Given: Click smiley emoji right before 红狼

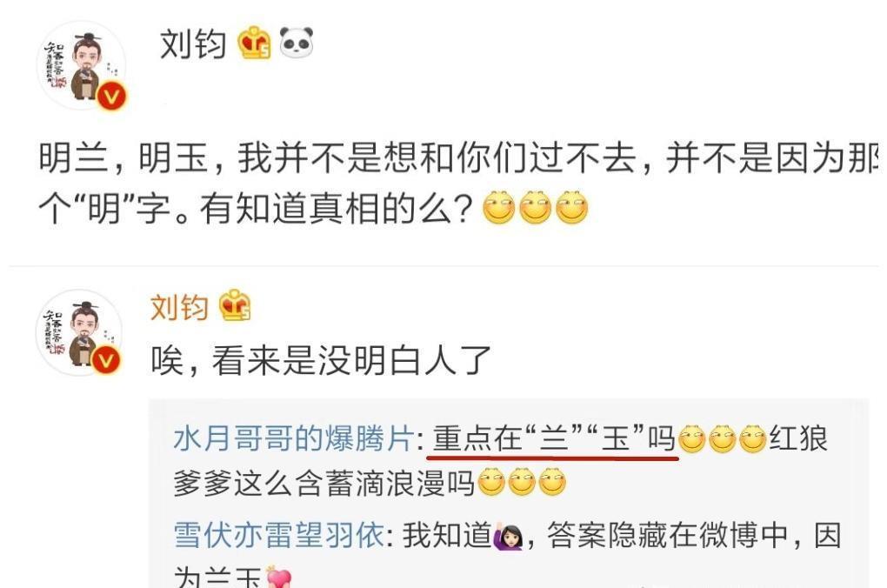Looking at the screenshot, I should click(753, 439).
